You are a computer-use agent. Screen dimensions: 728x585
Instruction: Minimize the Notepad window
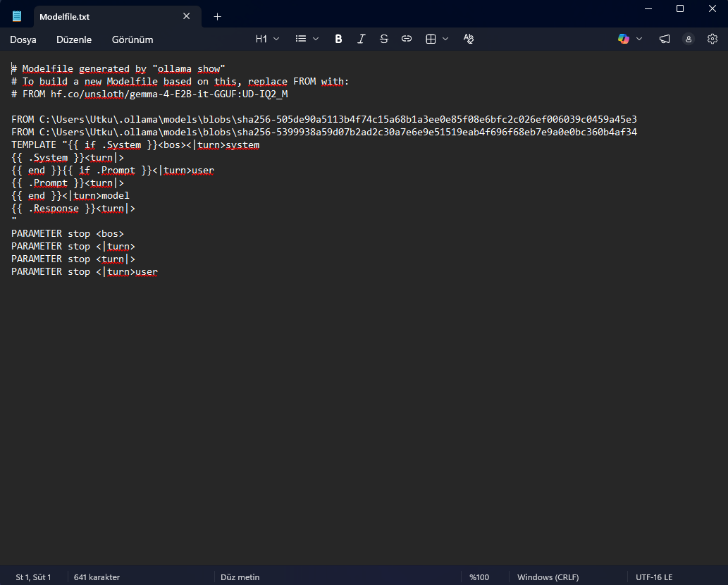coord(648,8)
